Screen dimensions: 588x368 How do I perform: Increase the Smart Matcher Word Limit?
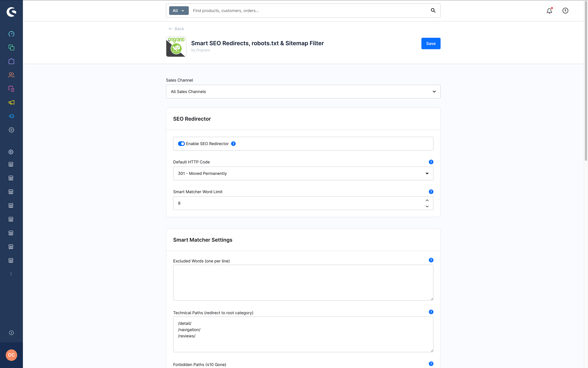[427, 200]
